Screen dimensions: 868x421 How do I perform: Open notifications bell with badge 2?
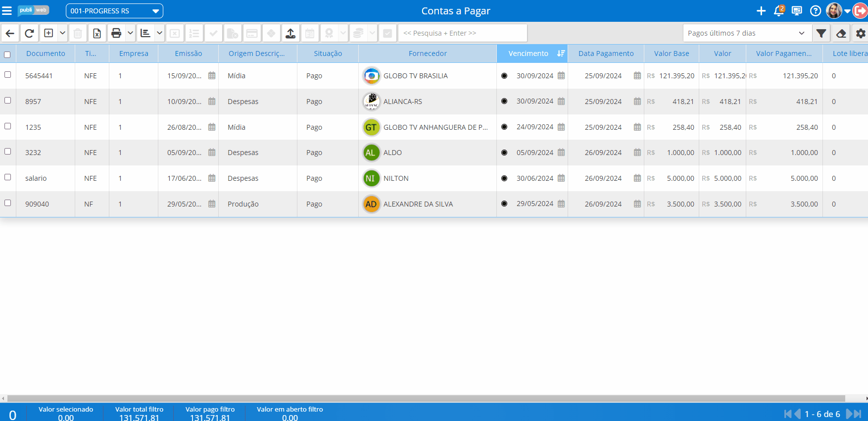[x=779, y=10]
